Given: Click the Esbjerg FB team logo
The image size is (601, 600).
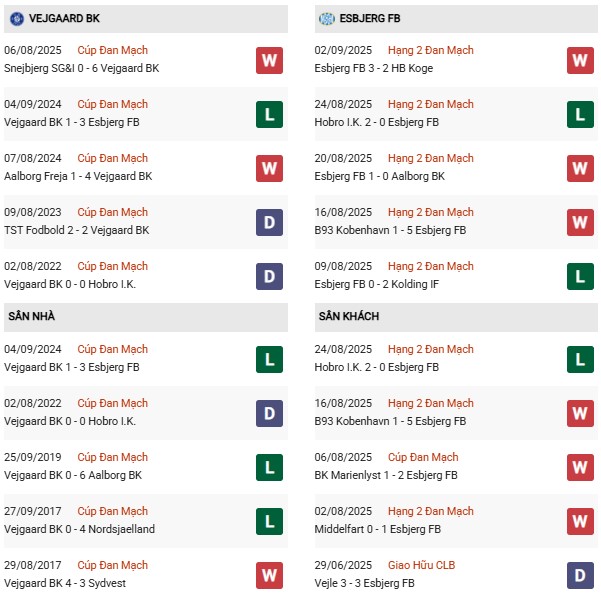Looking at the screenshot, I should 327,18.
